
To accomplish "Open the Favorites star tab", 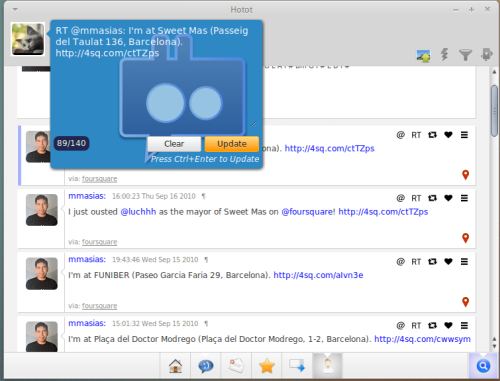I will point(267,366).
